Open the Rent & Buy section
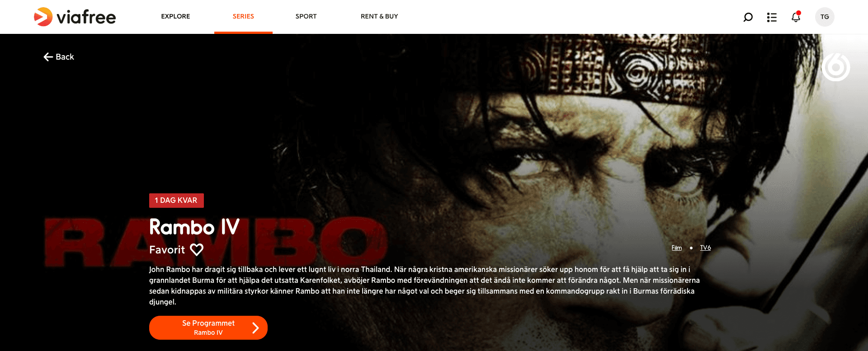 [x=379, y=16]
